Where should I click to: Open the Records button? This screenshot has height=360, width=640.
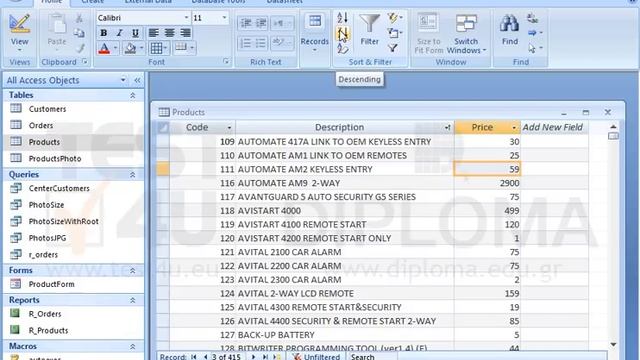coord(314,33)
